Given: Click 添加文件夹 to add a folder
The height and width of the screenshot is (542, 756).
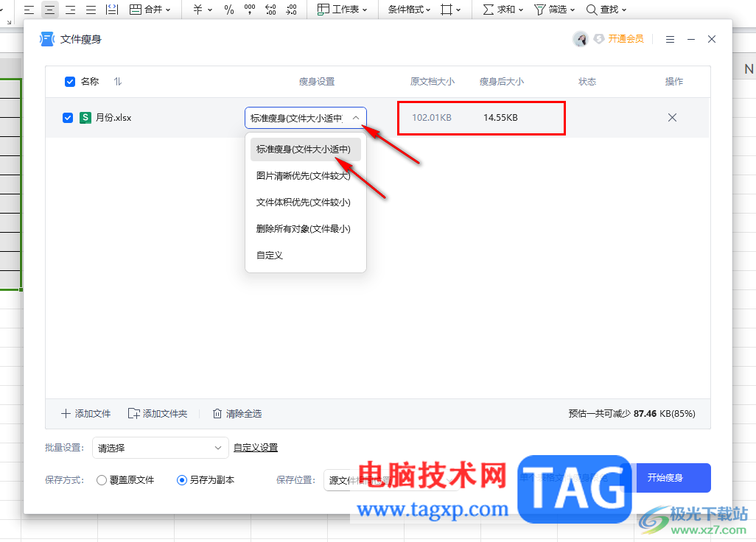Looking at the screenshot, I should pyautogui.click(x=158, y=413).
